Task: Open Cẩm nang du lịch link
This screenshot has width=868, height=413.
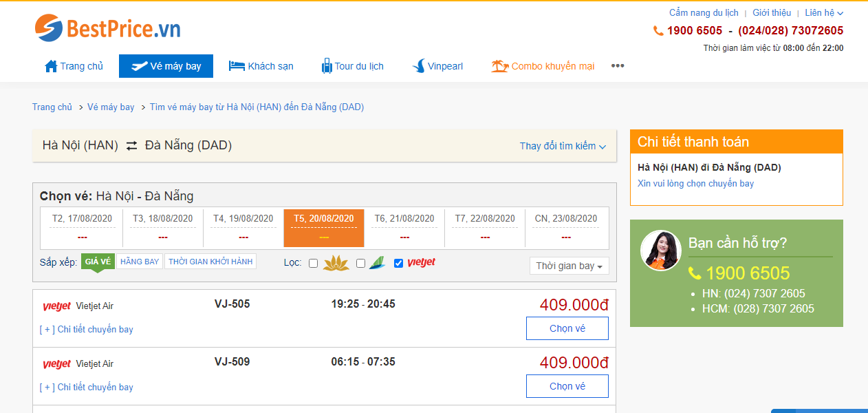Action: coord(704,12)
